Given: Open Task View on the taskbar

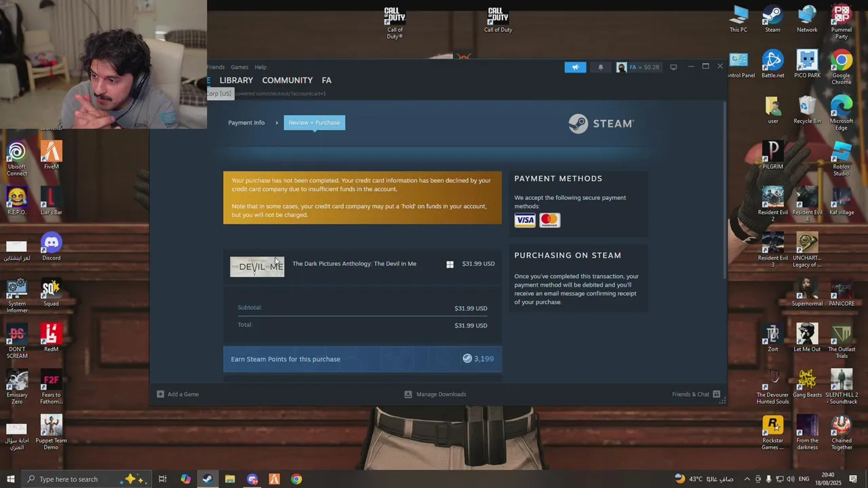Looking at the screenshot, I should pyautogui.click(x=163, y=479).
